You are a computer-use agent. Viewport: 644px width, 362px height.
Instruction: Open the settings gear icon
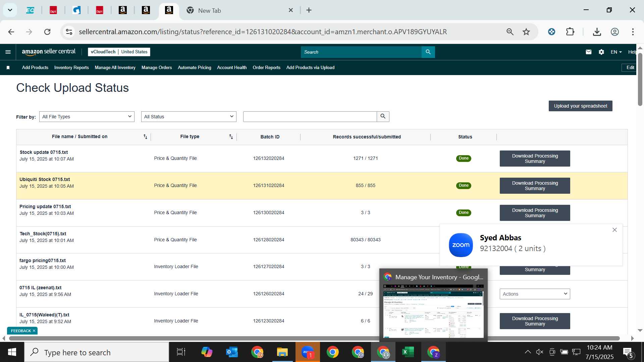coord(601,52)
